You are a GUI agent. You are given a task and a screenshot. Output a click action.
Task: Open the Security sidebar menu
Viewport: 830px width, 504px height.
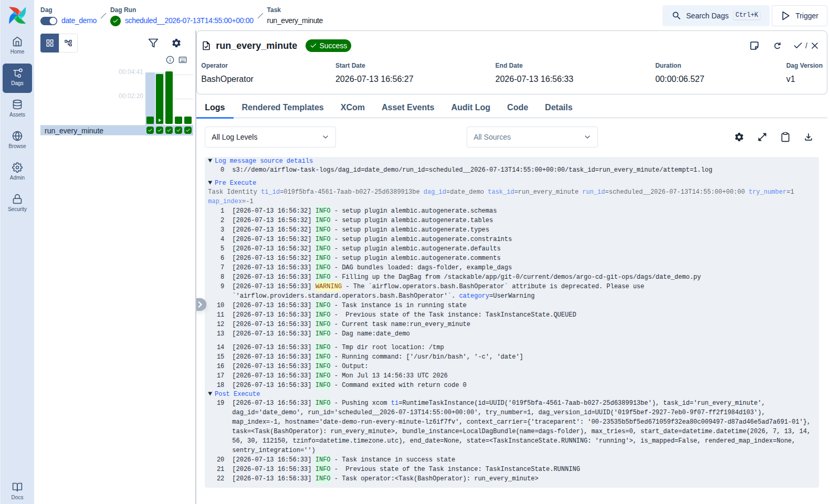(x=17, y=203)
